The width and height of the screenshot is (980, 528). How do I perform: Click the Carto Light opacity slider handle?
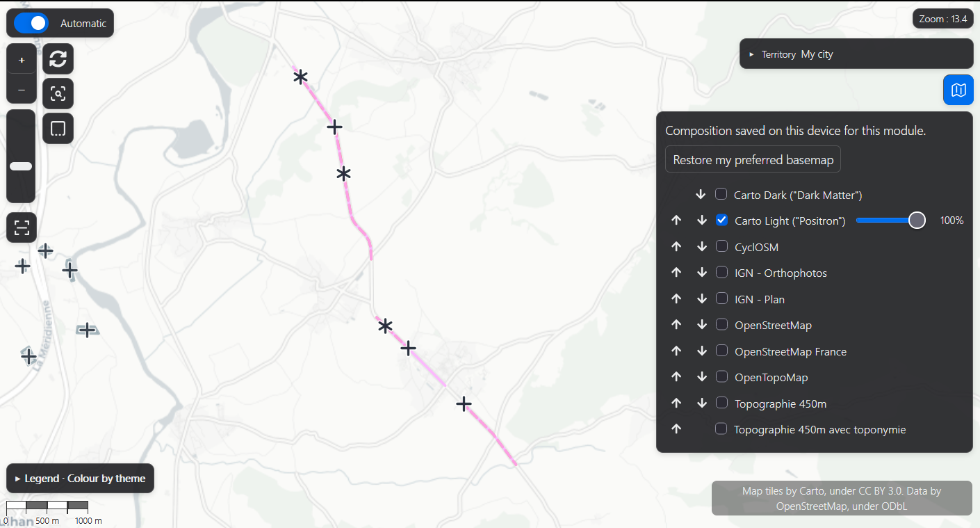pyautogui.click(x=917, y=221)
